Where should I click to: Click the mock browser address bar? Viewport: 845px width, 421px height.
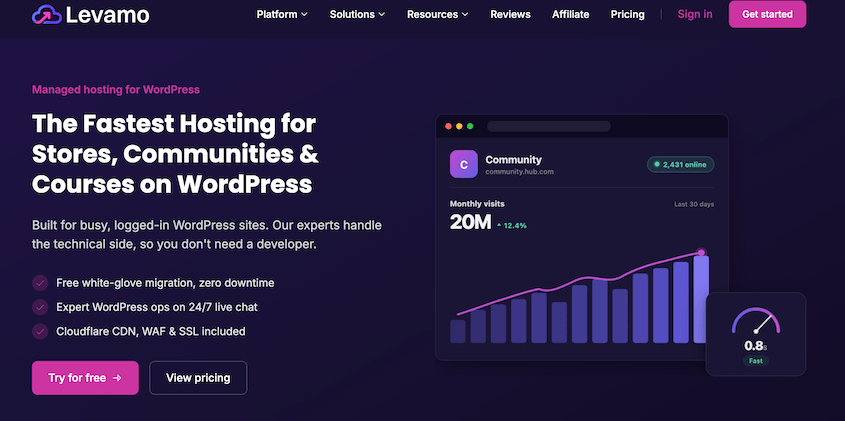click(549, 126)
